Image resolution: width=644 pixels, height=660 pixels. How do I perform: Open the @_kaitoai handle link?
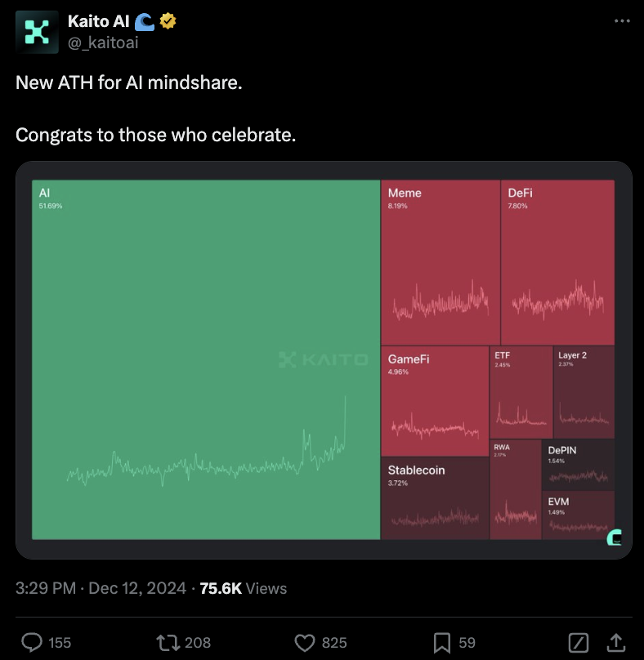(x=103, y=42)
